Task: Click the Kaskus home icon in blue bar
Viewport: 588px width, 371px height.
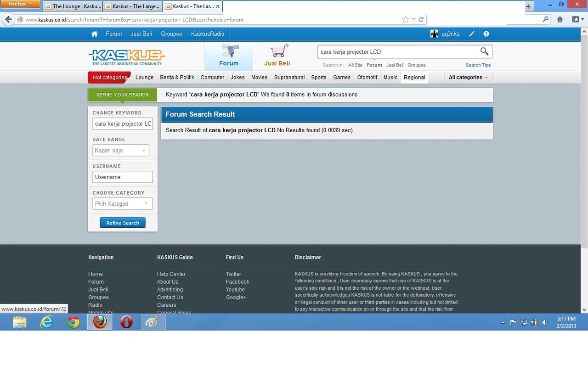Action: point(94,34)
